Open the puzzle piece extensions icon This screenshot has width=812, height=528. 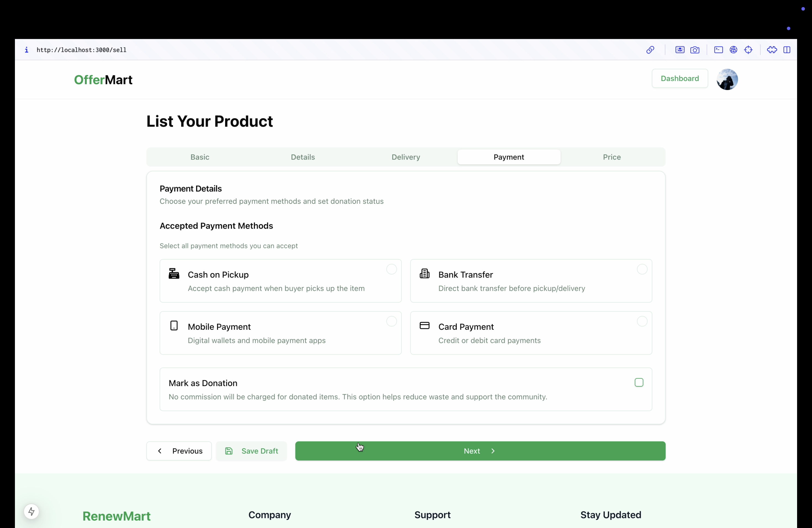(772, 50)
